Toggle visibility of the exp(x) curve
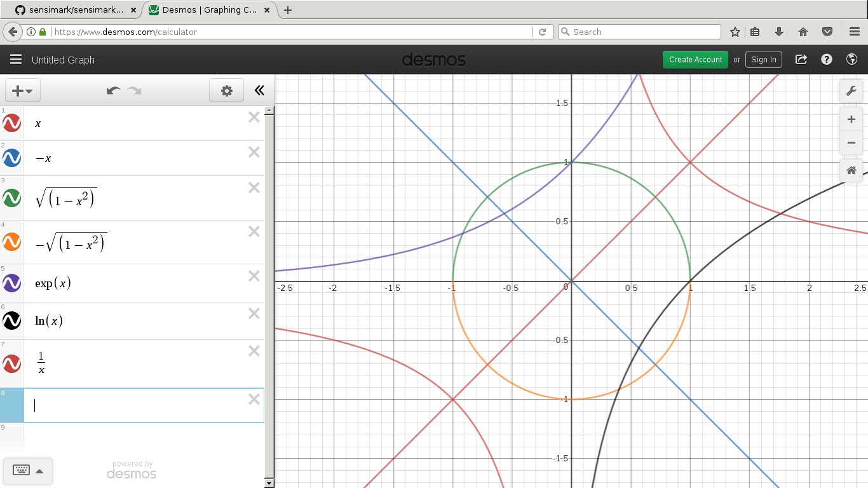 point(12,283)
